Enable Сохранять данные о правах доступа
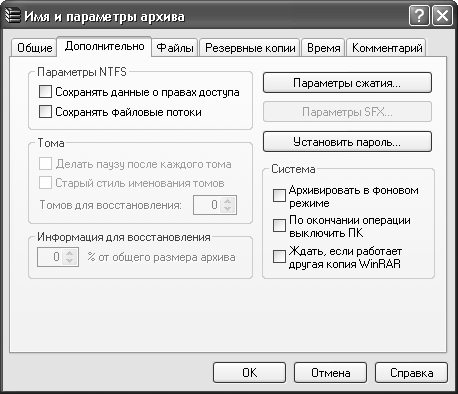The height and width of the screenshot is (394, 458). click(45, 92)
